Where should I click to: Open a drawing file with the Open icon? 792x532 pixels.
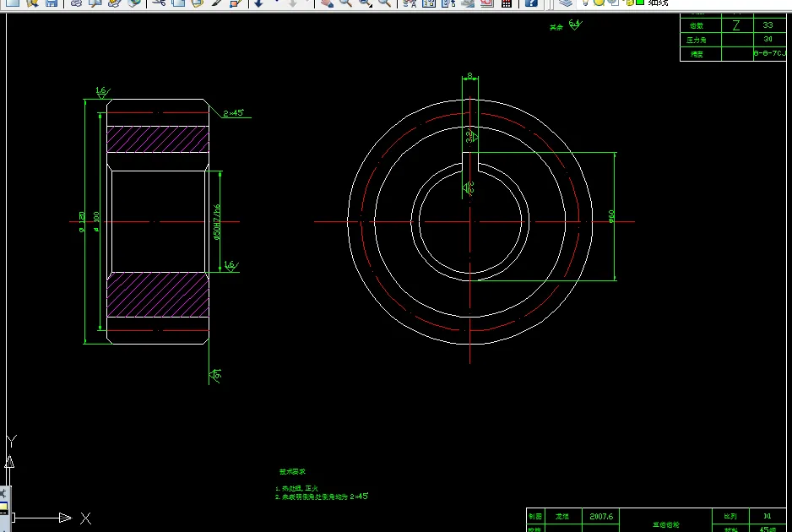[32, 3]
